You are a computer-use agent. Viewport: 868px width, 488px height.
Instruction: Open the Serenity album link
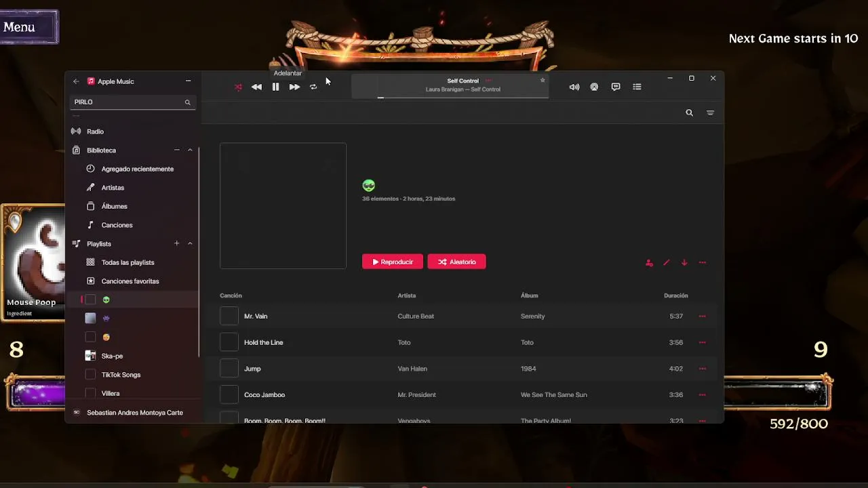pos(533,317)
